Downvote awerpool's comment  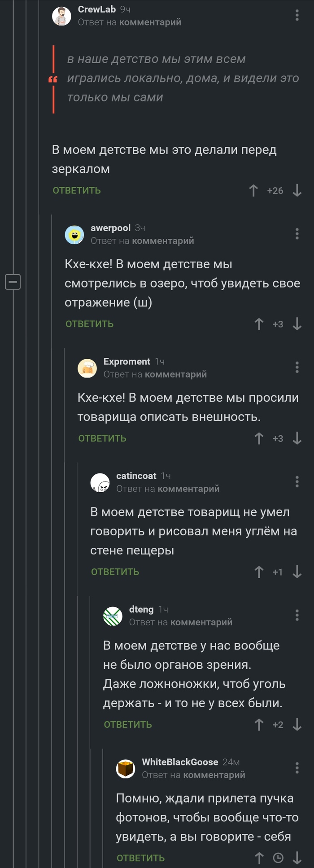tap(297, 324)
